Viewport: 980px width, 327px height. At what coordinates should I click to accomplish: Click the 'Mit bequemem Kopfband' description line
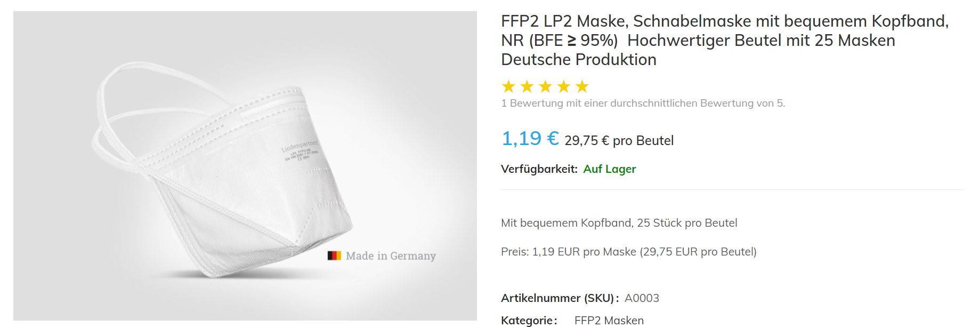tap(619, 223)
